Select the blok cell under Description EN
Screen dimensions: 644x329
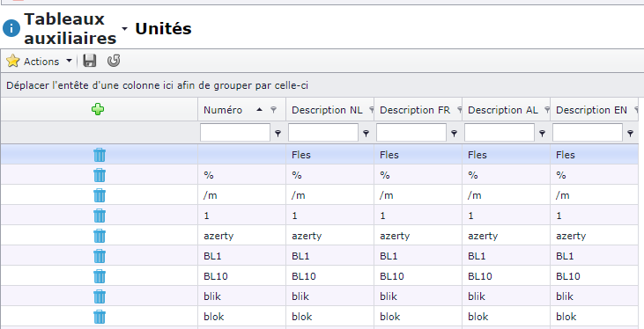pyautogui.click(x=595, y=317)
